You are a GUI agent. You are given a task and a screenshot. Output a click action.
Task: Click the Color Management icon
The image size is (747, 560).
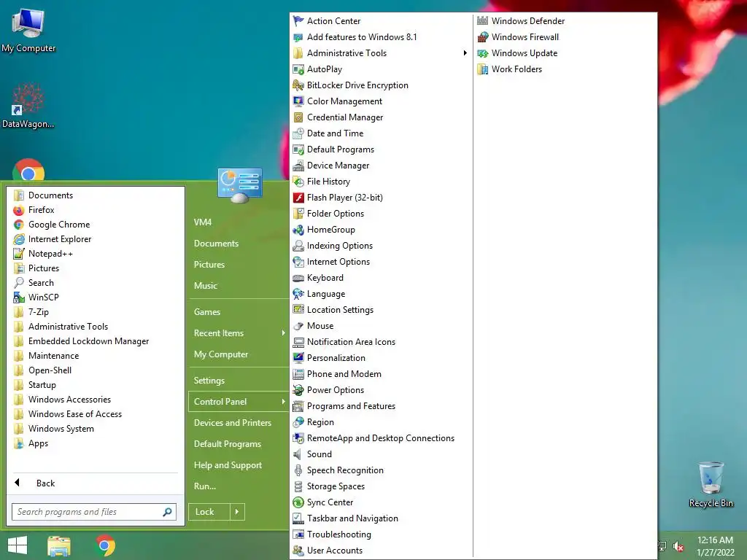tap(298, 101)
